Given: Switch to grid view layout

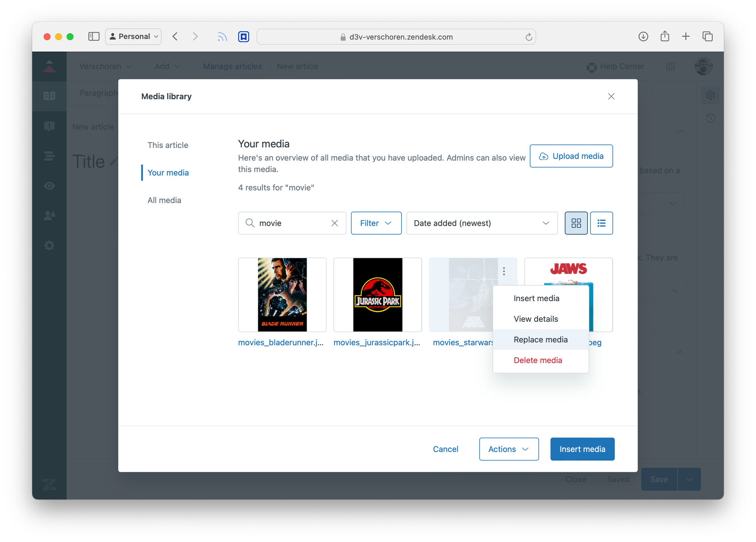Looking at the screenshot, I should click(x=576, y=223).
